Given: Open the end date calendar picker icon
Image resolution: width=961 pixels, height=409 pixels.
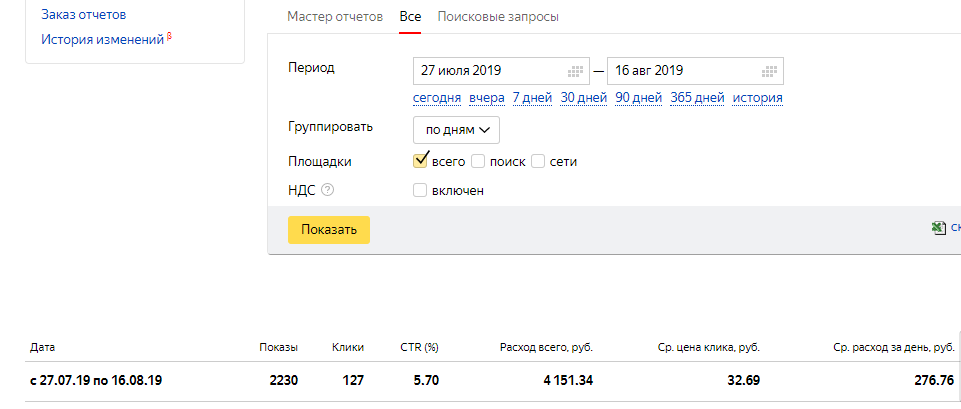Looking at the screenshot, I should pyautogui.click(x=769, y=71).
